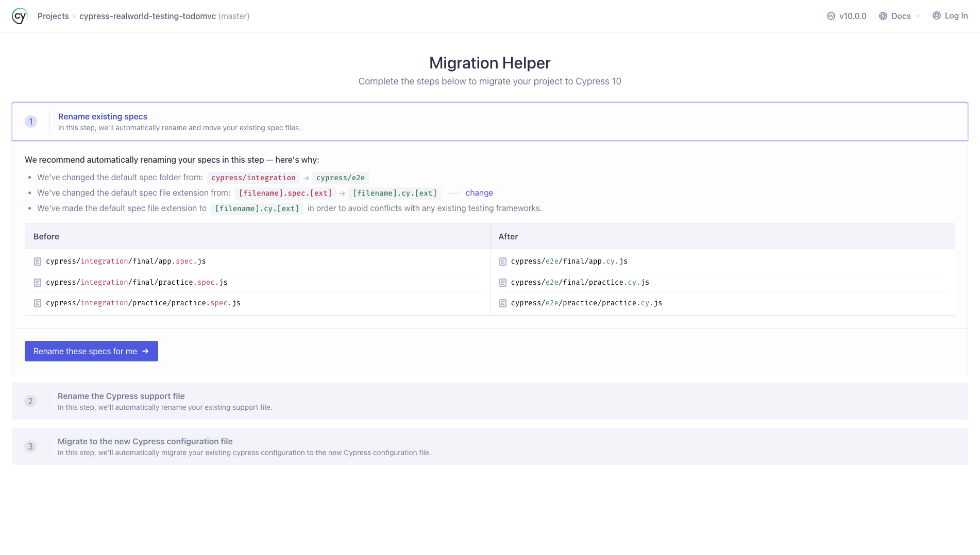Select cypress/integration/final/app.spec.js row text
980x555 pixels.
point(126,261)
